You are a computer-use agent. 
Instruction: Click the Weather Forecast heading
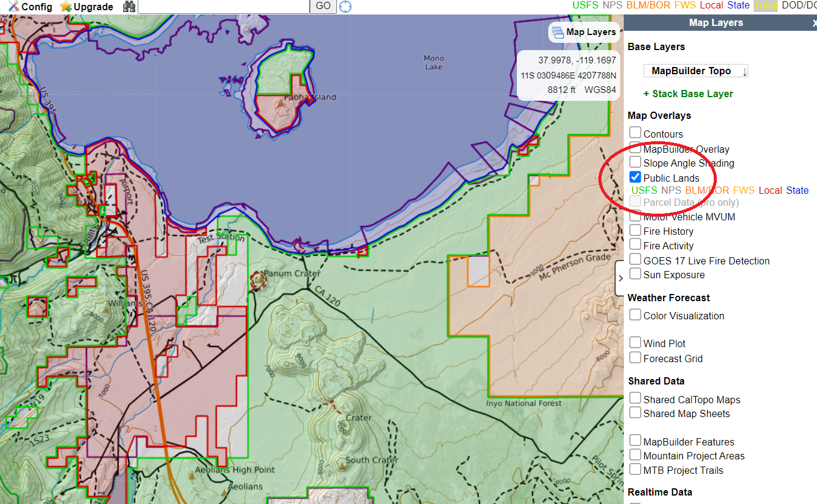coord(668,298)
